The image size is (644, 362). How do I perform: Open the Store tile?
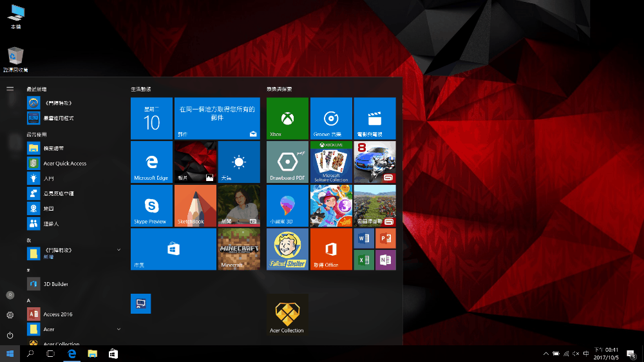173,249
